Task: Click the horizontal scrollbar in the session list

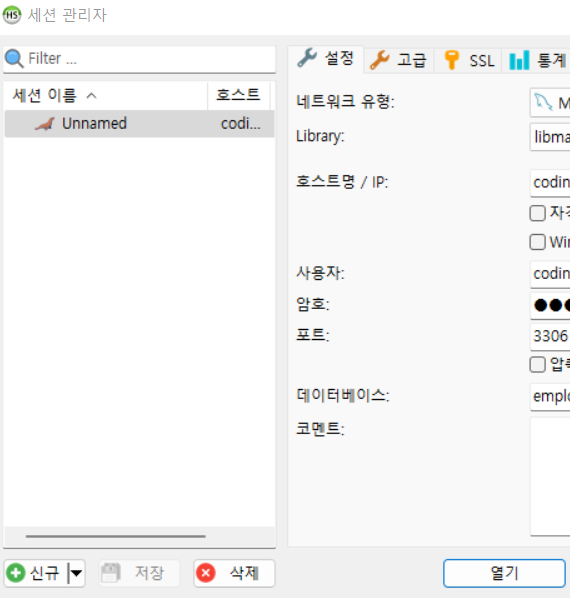Action: (x=116, y=536)
